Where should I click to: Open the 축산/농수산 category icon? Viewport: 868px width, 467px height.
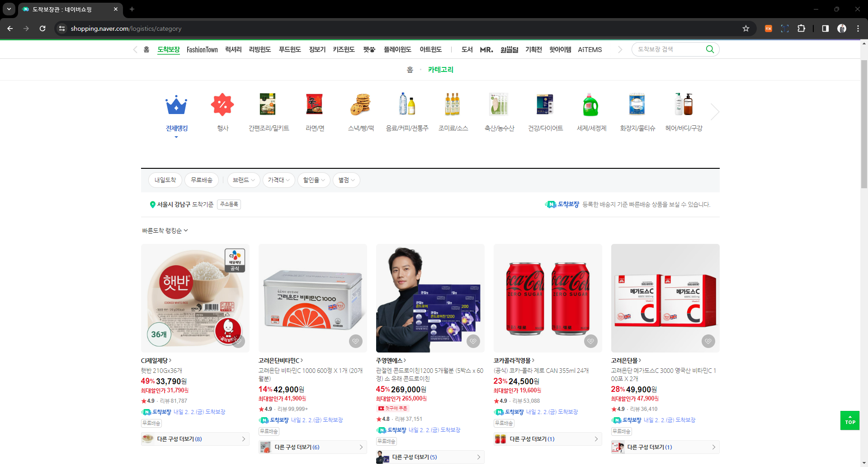(x=499, y=105)
